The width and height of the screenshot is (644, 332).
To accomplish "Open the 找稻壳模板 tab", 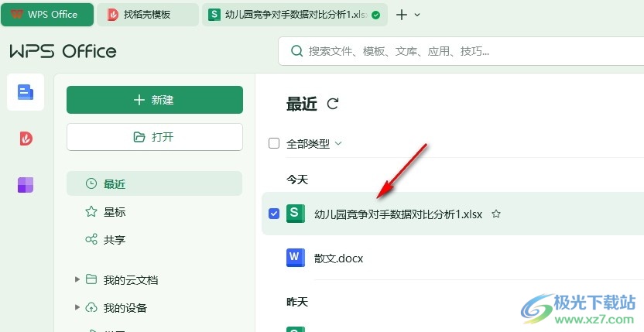I will click(x=148, y=15).
